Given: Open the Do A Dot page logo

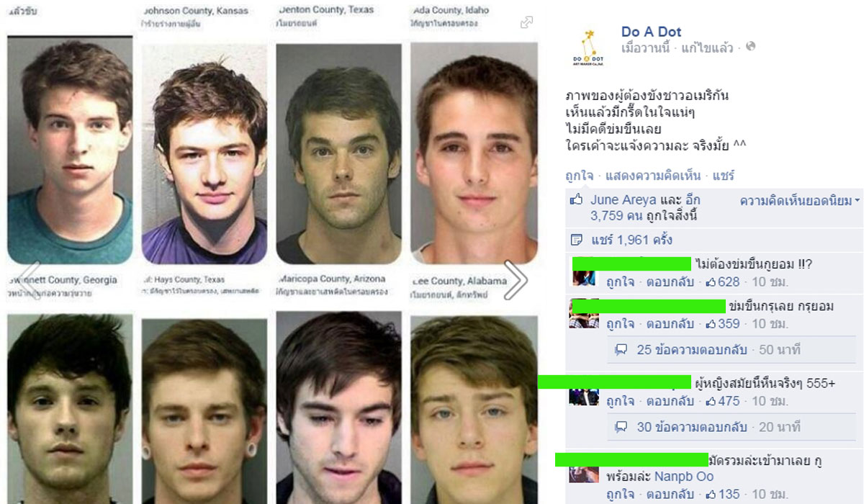Looking at the screenshot, I should (588, 47).
